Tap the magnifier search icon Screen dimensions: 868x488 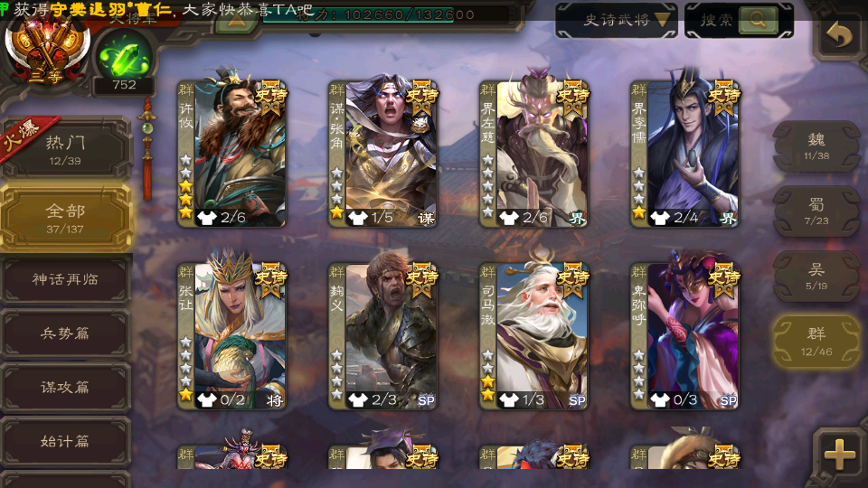coord(758,20)
